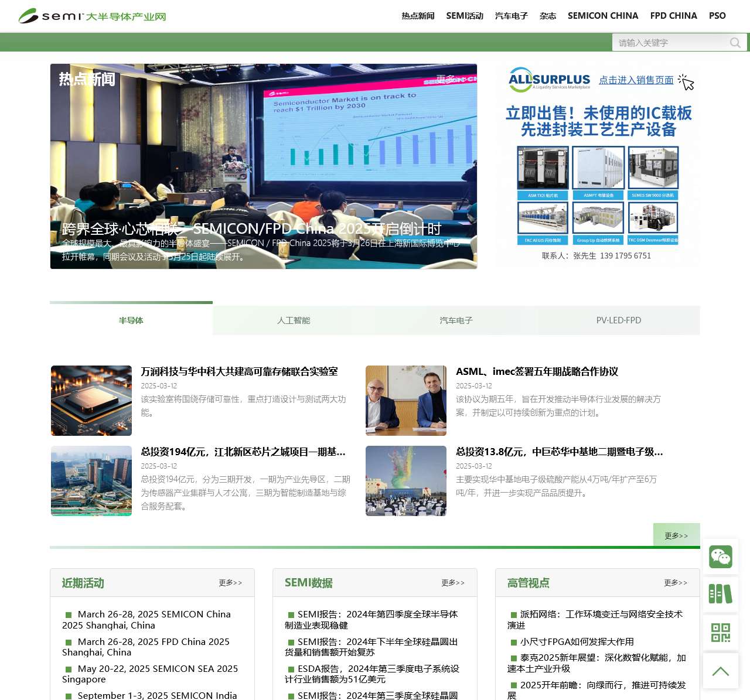Screen dimensions: 750x700
Task: Open SEMI报告 2024年第四季度全球半导体制造业 item
Action: click(371, 620)
